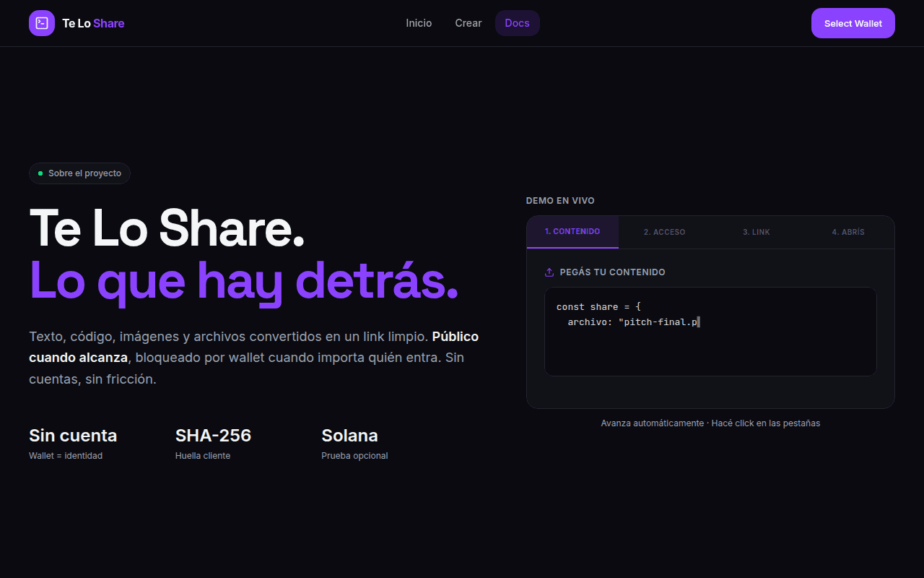
Task: Click the SHA-256 stat
Action: pyautogui.click(x=213, y=436)
